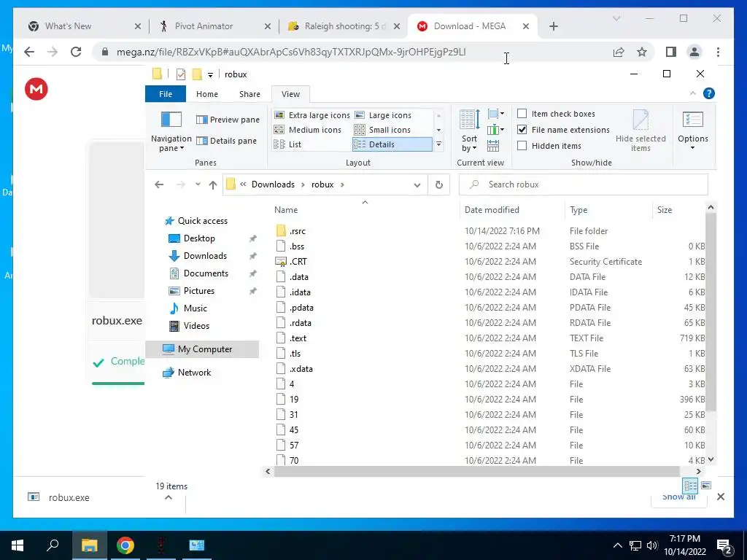Refresh the robux folder
Image resolution: width=747 pixels, height=560 pixels.
click(x=438, y=184)
